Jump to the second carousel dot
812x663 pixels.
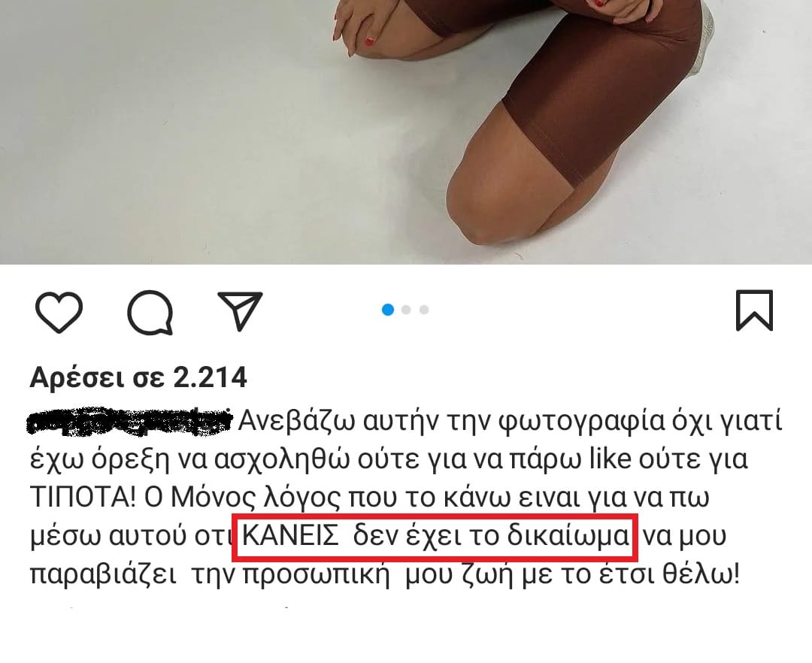(x=406, y=310)
